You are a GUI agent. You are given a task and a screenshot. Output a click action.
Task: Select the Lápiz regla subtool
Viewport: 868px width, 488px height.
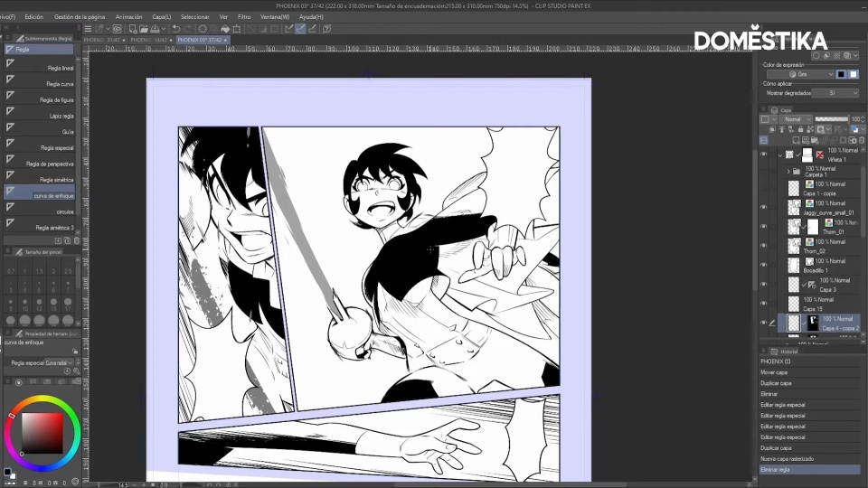coord(39,114)
